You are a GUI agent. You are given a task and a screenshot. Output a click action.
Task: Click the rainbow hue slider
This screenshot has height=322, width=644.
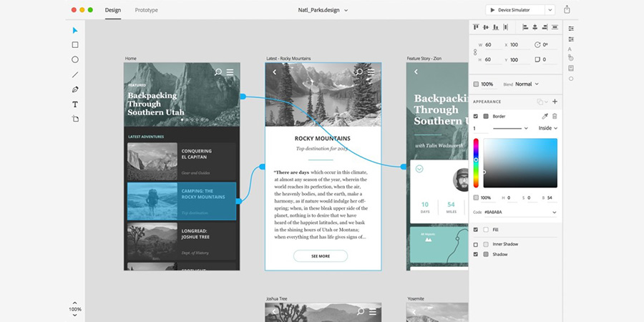pyautogui.click(x=476, y=165)
